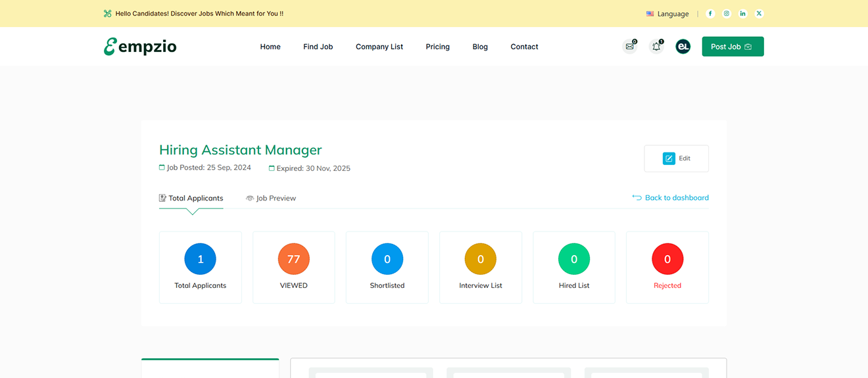Click the Edit job button
868x378 pixels.
point(677,158)
